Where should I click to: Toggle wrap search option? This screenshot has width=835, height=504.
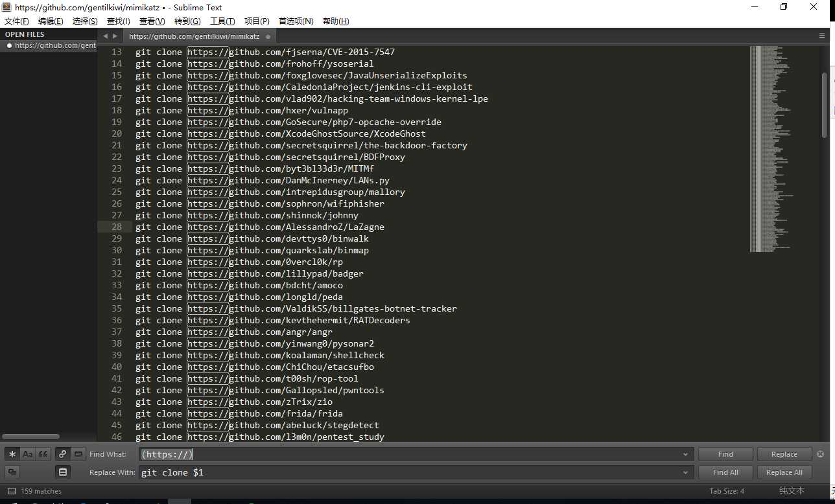pos(63,454)
